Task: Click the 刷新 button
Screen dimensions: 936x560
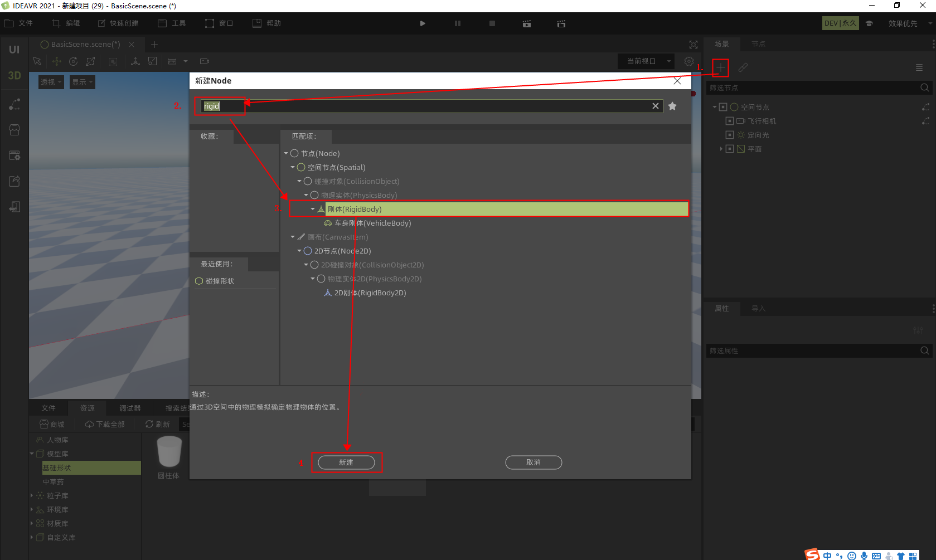Action: 158,424
